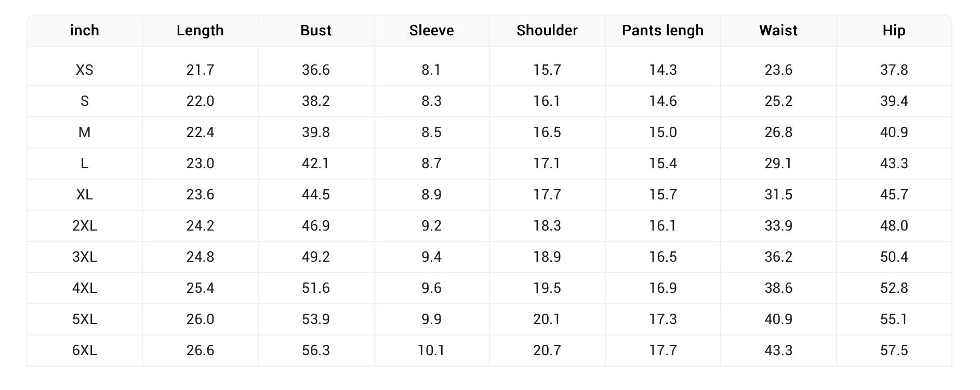This screenshot has height=390, width=980.
Task: Select the Waist column header
Action: pos(778,31)
